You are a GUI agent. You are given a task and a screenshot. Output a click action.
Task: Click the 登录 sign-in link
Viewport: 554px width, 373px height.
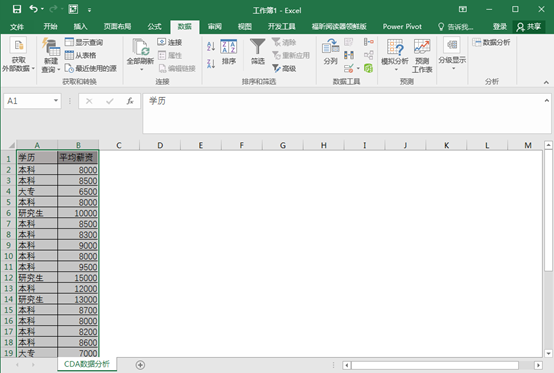coord(500,27)
